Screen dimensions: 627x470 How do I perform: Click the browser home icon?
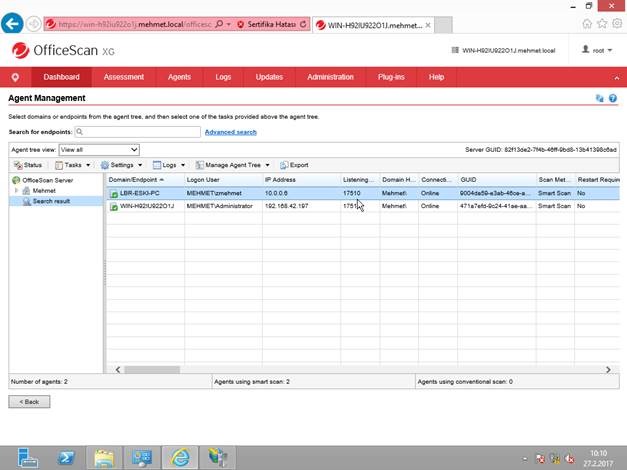click(x=587, y=24)
